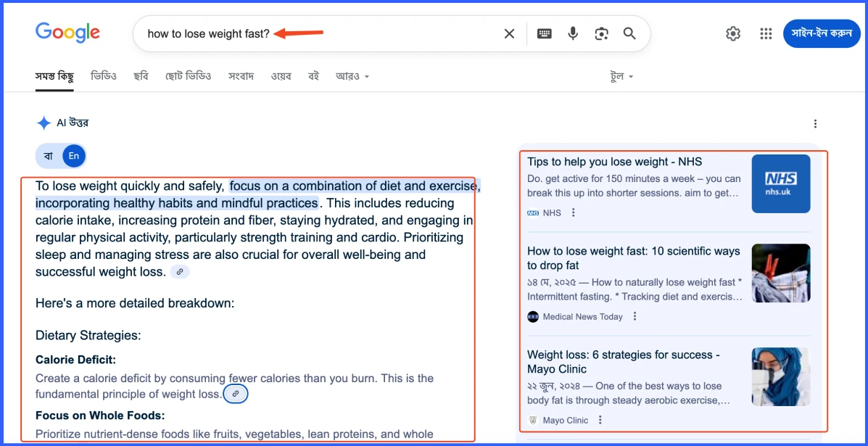This screenshot has width=868, height=446.
Task: Click the সাইন-ইন করুন button
Action: pos(822,33)
